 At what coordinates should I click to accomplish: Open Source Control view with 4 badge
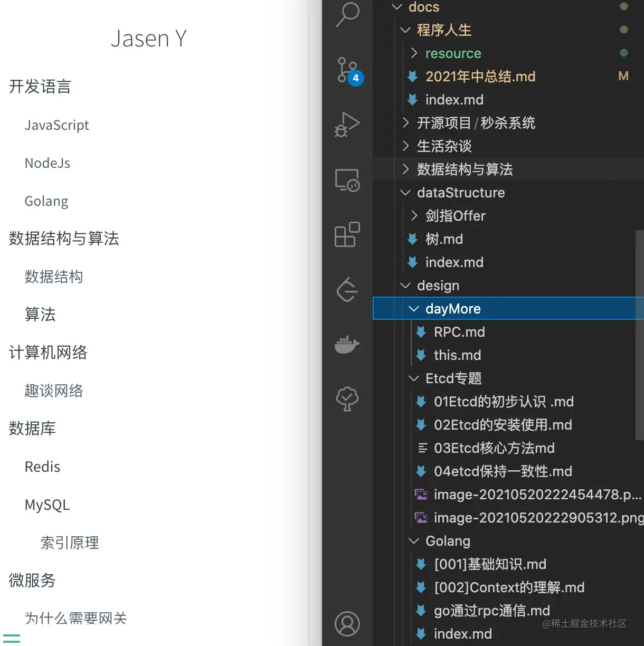click(349, 71)
